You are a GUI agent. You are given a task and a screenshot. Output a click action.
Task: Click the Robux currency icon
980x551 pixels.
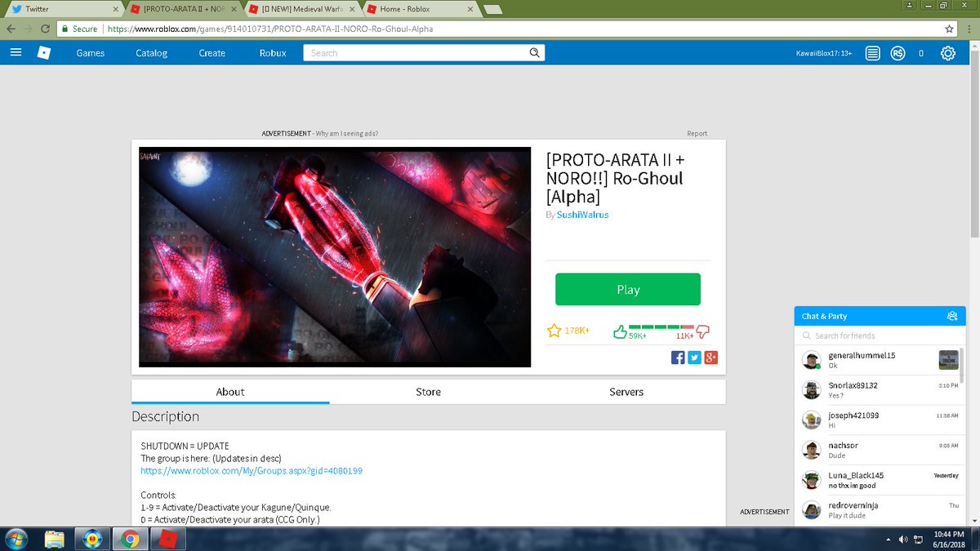click(x=898, y=53)
